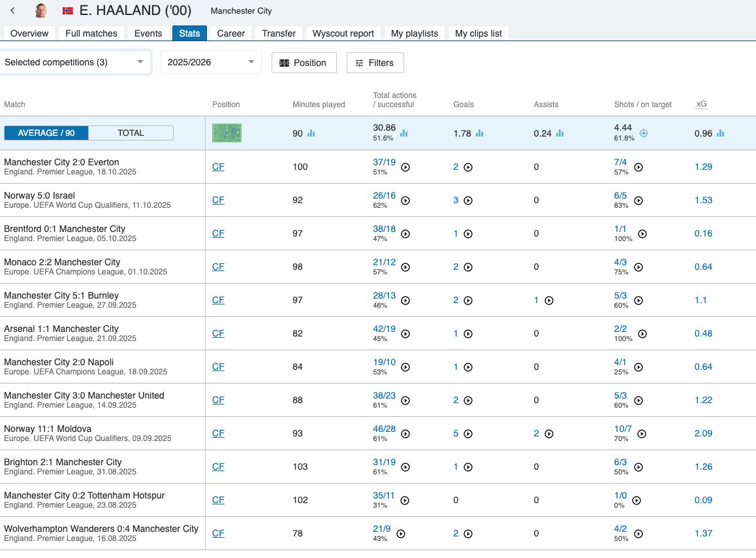The height and width of the screenshot is (558, 756).
Task: Open 5/3 shots link for Burnley match
Action: [620, 295]
